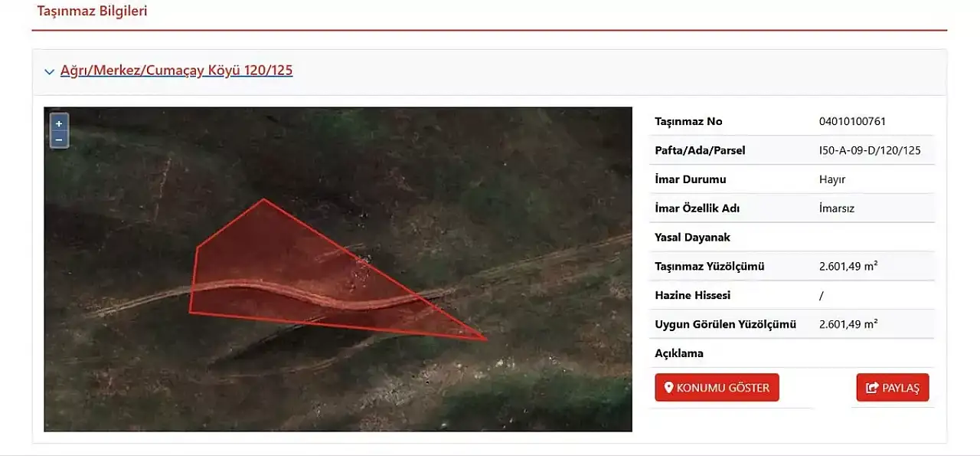Click the Pafta/Ada/Parsel row label
Viewport: 980px width, 456px height.
[x=700, y=150]
